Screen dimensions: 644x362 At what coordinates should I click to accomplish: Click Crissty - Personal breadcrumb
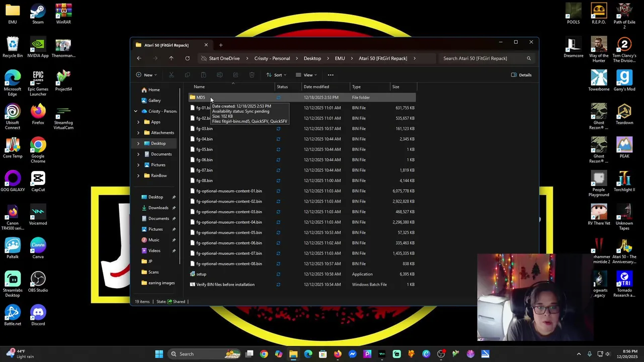click(x=272, y=58)
